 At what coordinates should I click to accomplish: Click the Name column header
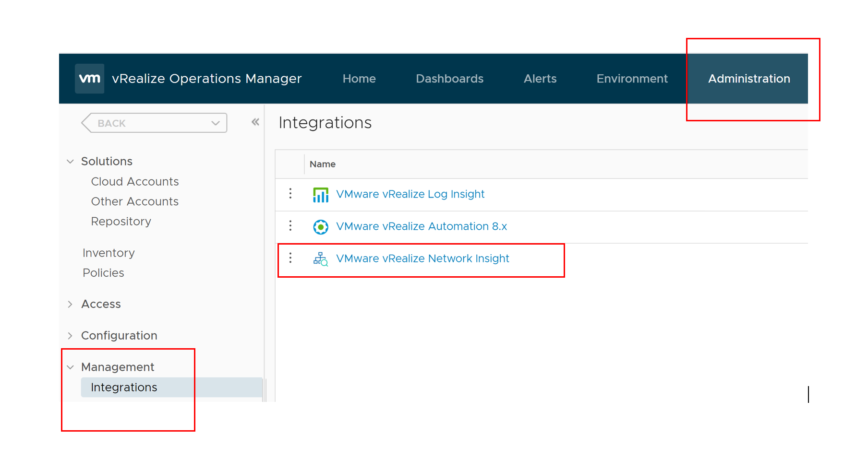point(323,164)
